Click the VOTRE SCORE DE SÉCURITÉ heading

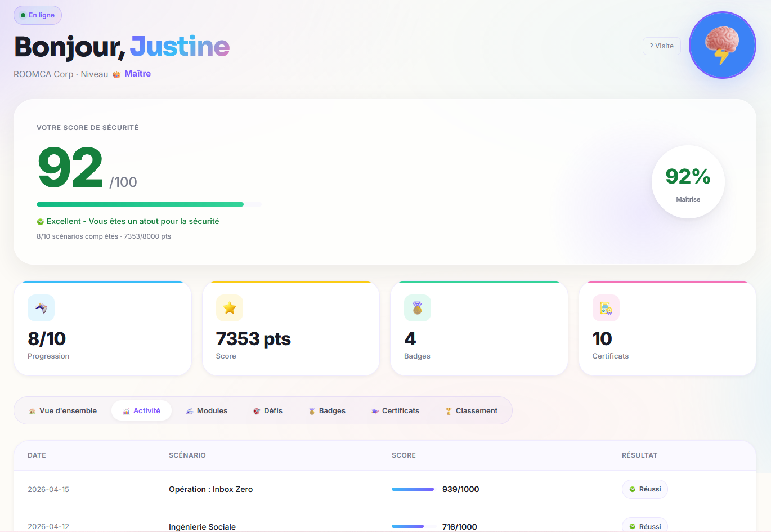(88, 128)
